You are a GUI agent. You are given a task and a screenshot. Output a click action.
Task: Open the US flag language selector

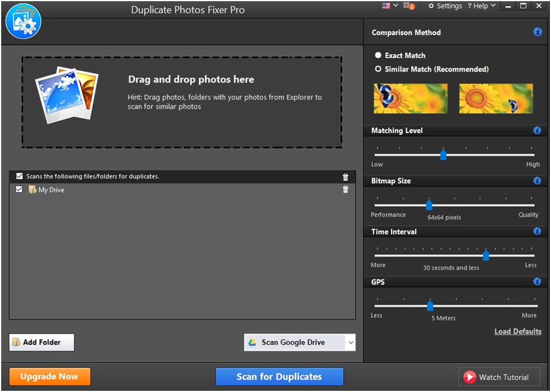click(x=386, y=6)
